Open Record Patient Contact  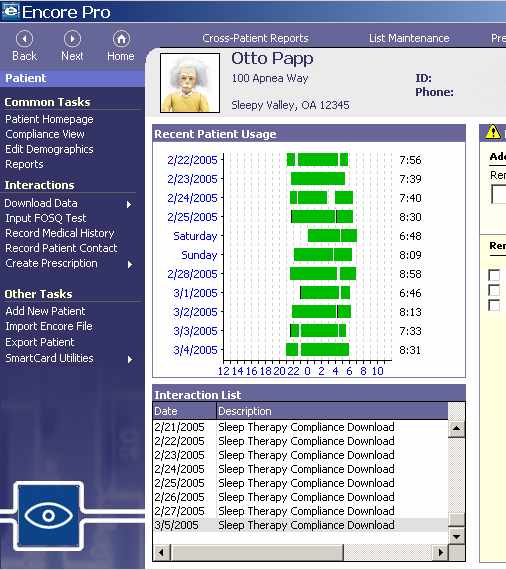[x=61, y=248]
